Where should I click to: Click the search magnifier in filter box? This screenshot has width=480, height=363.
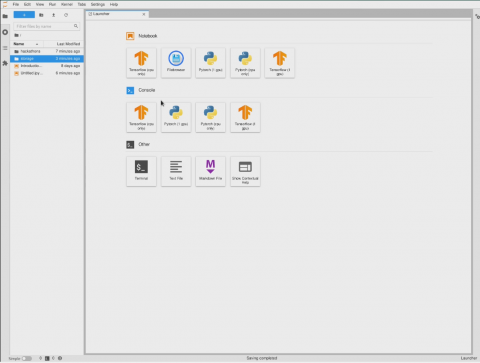tap(76, 26)
